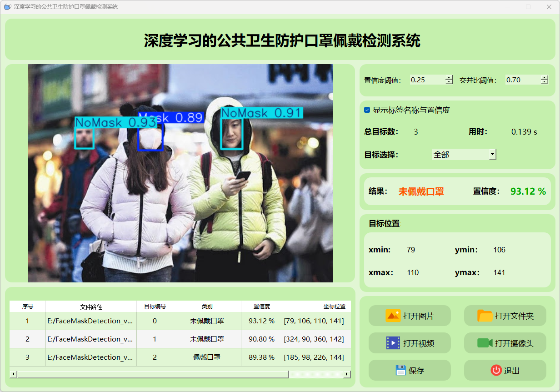The image size is (560, 392).
Task: Click the picture icon on 打开图片
Action: 393,316
